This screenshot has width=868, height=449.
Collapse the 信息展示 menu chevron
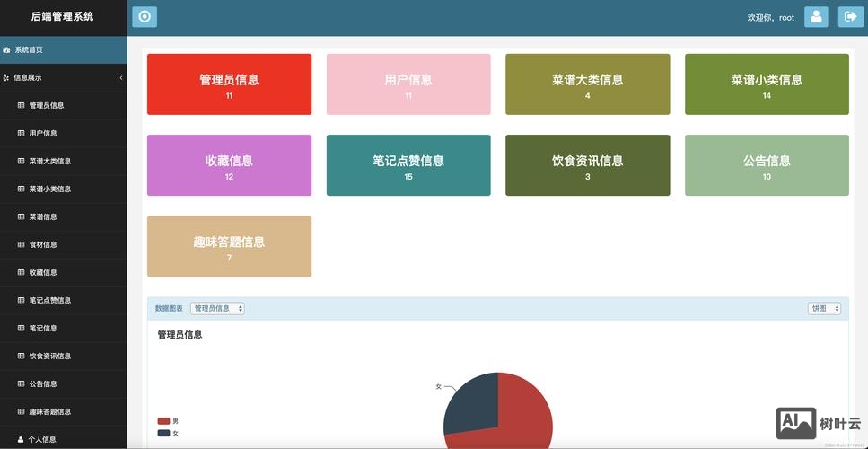coord(120,78)
